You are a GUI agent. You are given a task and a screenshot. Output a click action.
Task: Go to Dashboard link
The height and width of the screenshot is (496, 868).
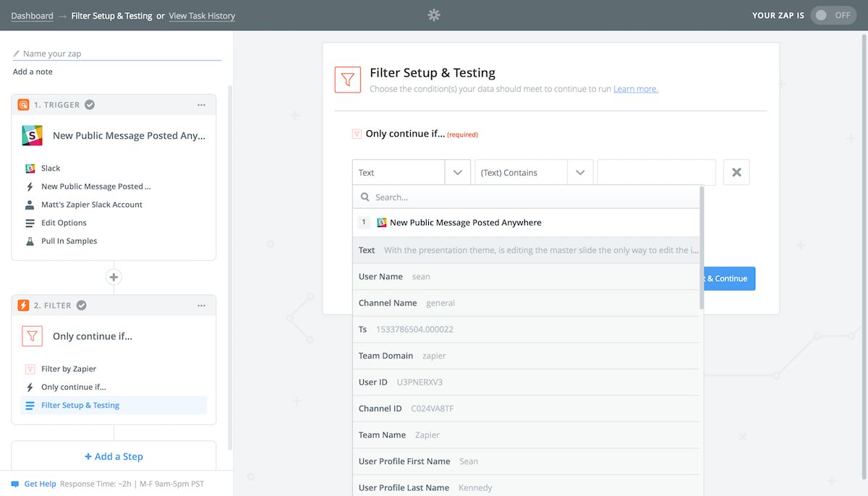click(x=32, y=16)
